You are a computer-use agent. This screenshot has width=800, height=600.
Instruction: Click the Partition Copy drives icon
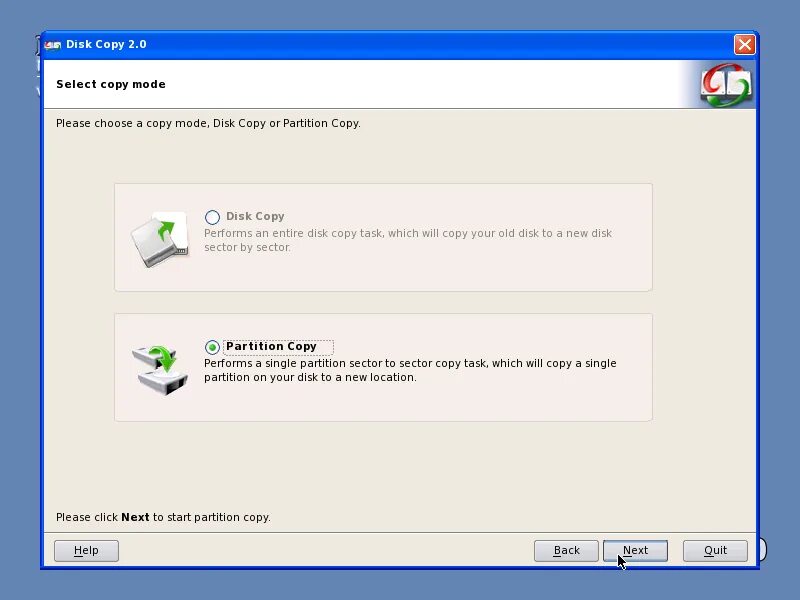[x=160, y=370]
